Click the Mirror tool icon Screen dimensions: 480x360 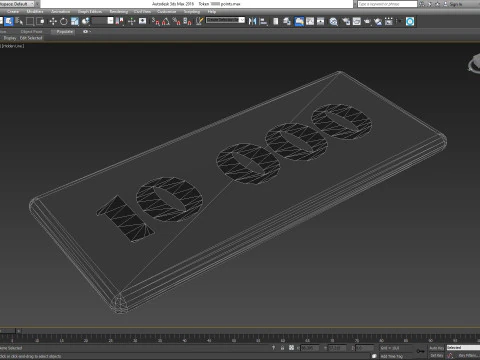tap(253, 21)
